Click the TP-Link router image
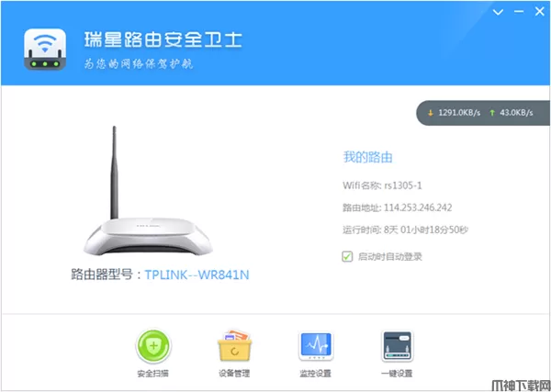This screenshot has height=392, width=551. (x=148, y=190)
